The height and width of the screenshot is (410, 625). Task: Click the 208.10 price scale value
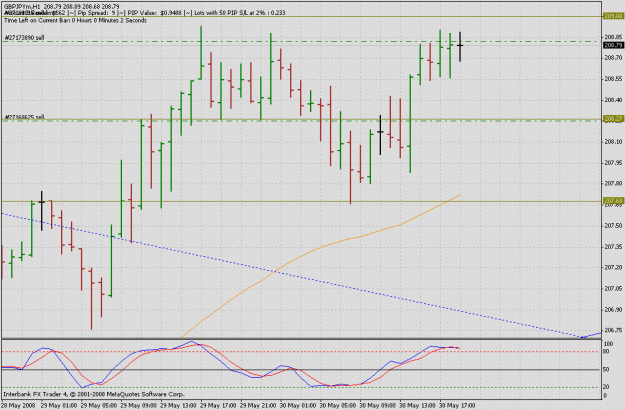pos(613,142)
